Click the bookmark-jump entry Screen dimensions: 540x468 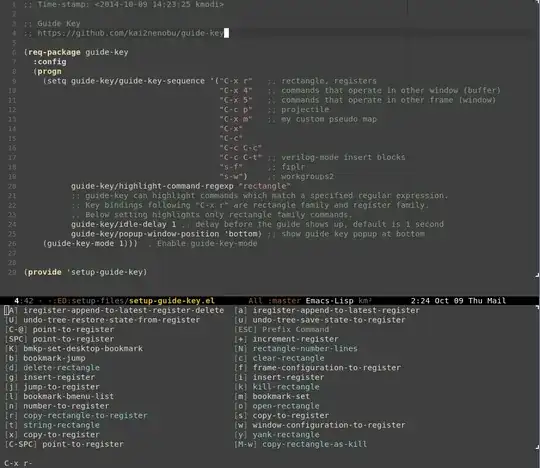(45, 358)
